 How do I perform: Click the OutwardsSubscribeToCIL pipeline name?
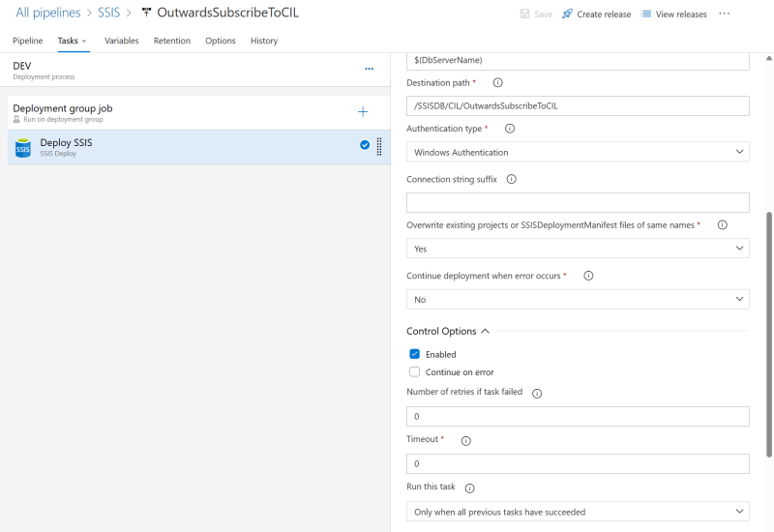[x=227, y=13]
